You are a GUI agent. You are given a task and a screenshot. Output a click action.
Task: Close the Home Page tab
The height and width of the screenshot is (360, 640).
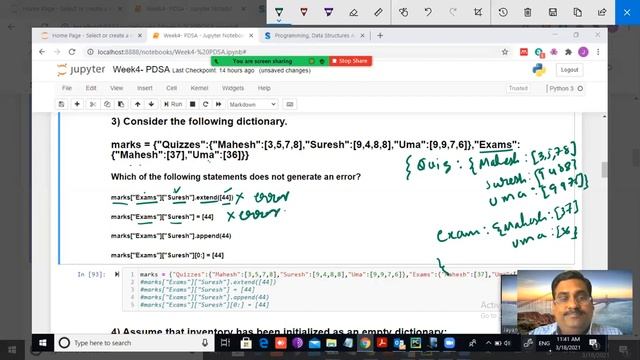tap(140, 36)
